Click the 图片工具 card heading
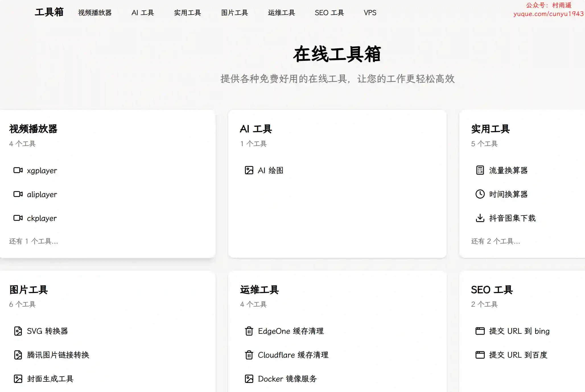 28,290
